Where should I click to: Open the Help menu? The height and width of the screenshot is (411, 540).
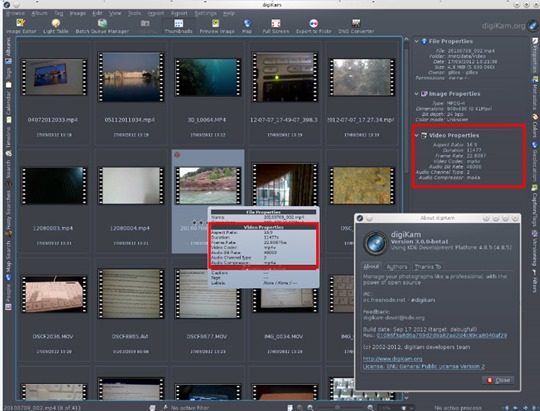pyautogui.click(x=229, y=13)
